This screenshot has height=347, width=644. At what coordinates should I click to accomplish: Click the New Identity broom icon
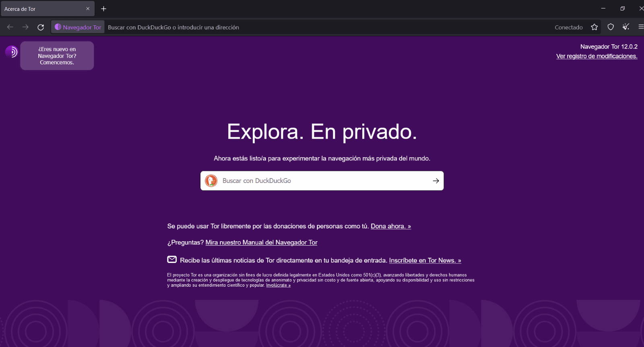(x=626, y=27)
